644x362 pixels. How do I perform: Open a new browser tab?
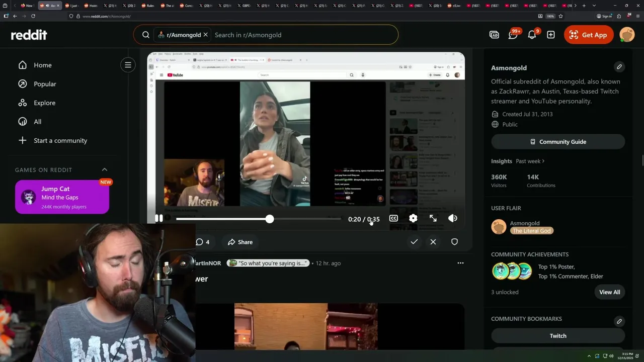[584, 6]
